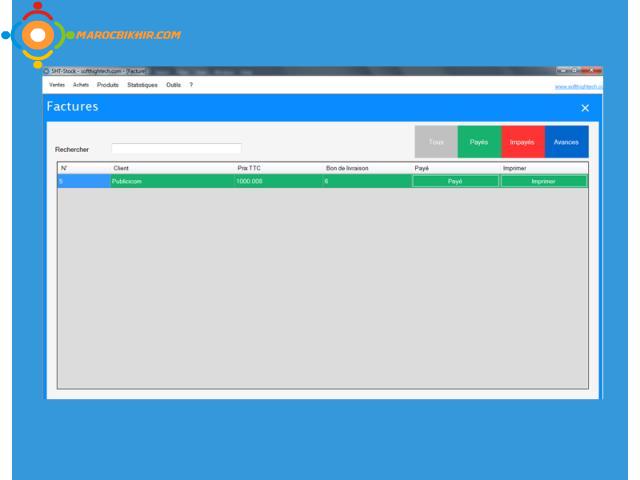Click the Rechercher search field
Image resolution: width=640 pixels, height=480 pixels.
tap(176, 149)
